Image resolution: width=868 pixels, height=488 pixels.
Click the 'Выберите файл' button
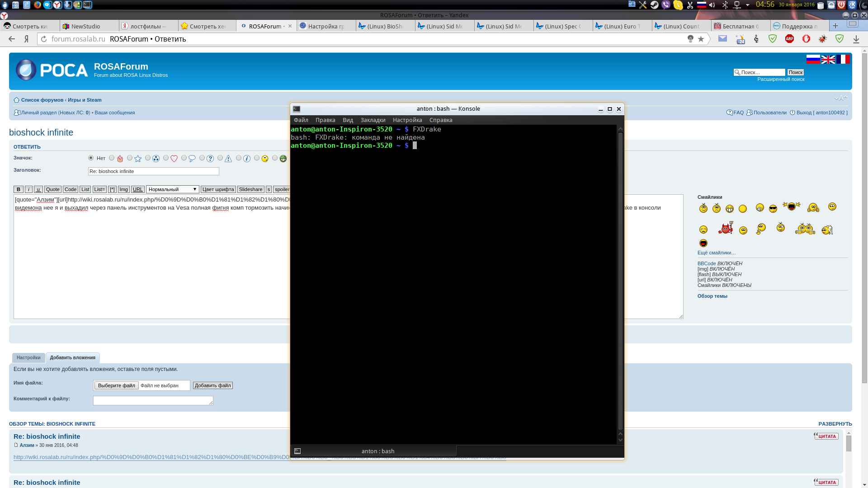pos(116,385)
